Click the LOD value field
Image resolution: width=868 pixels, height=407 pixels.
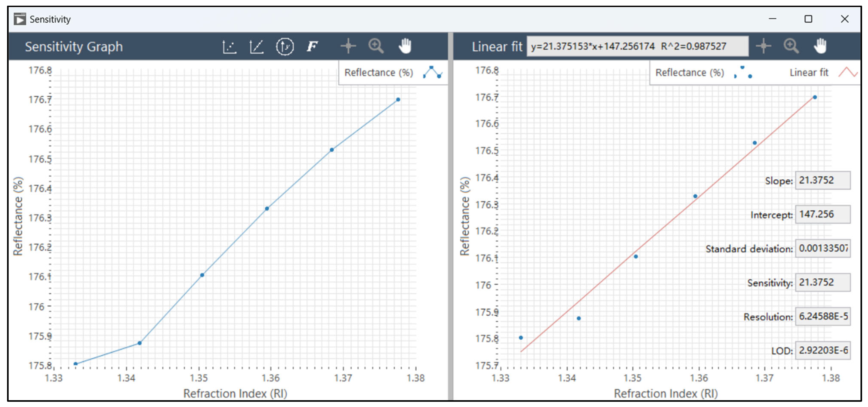tap(823, 350)
